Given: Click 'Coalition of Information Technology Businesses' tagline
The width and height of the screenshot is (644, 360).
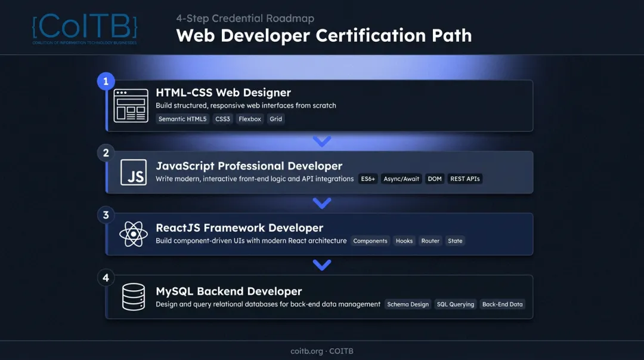Looking at the screenshot, I should (85, 43).
